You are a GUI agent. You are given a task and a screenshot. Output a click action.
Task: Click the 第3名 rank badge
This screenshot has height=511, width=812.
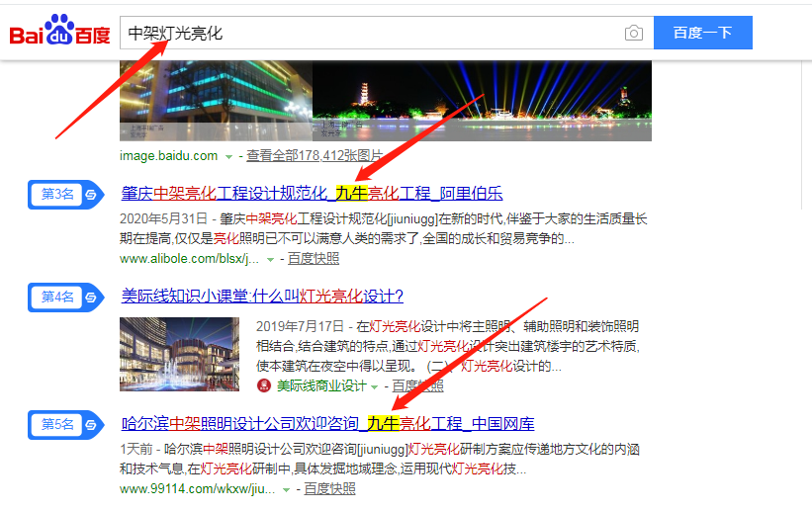tap(66, 195)
